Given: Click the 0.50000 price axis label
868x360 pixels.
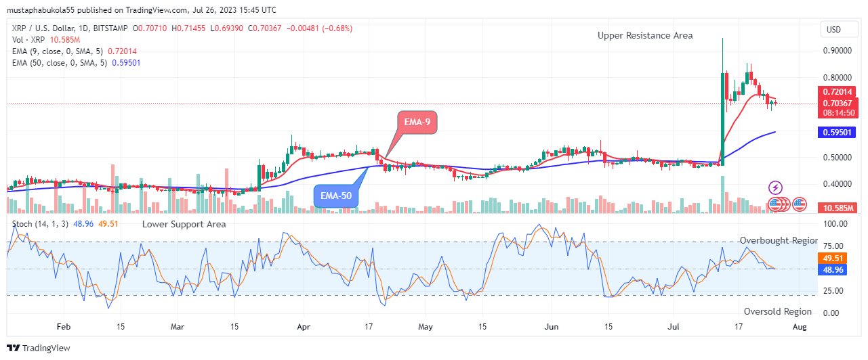Looking at the screenshot, I should pos(837,158).
